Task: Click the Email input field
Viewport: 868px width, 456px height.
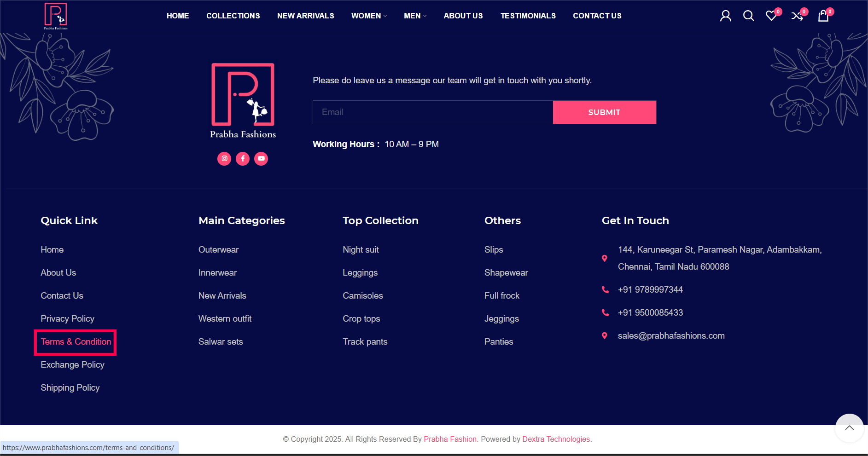Action: [x=433, y=112]
